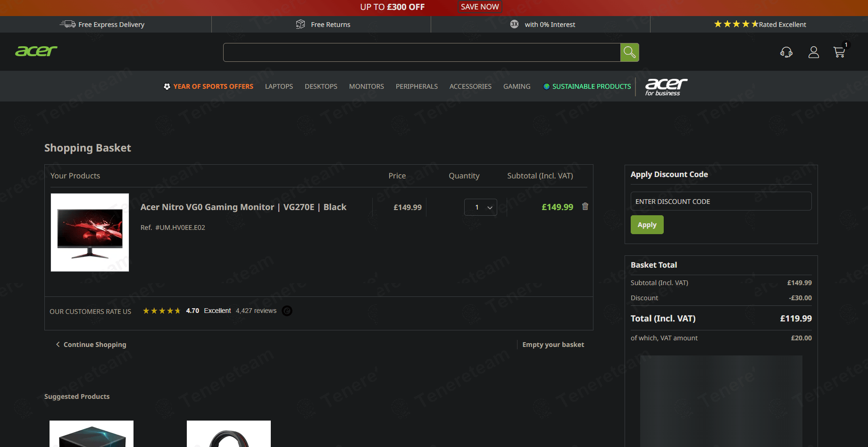Open the shopping cart icon

(839, 52)
